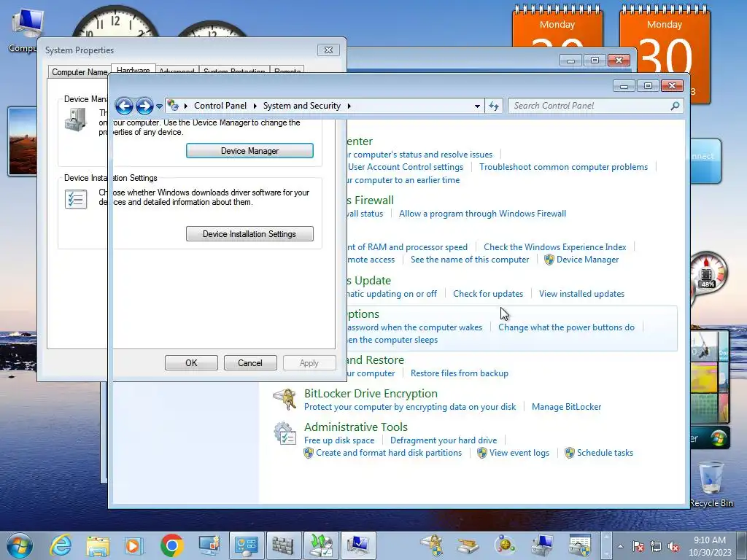Switch to the Computer Name tab
747x560 pixels.
[80, 72]
